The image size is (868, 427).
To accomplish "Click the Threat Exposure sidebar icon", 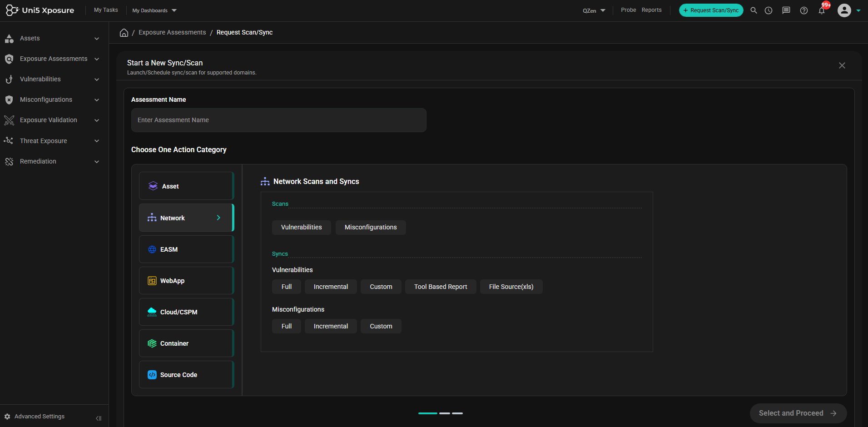I will tap(9, 141).
